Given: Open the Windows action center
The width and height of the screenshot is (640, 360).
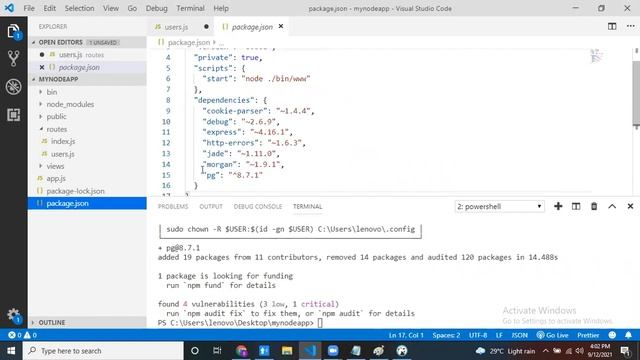Looking at the screenshot, I should click(x=625, y=351).
